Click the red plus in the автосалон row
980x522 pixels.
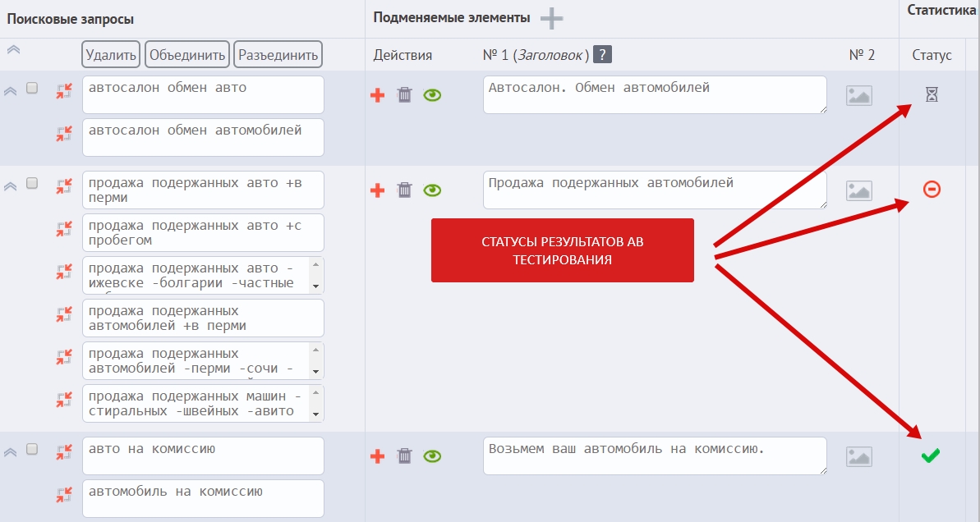pos(378,95)
